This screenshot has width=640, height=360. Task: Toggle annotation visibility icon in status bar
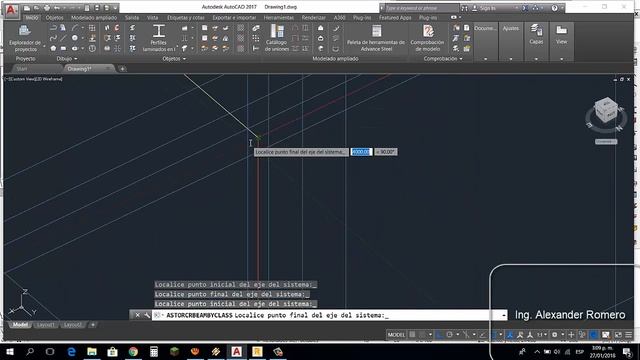coord(520,335)
